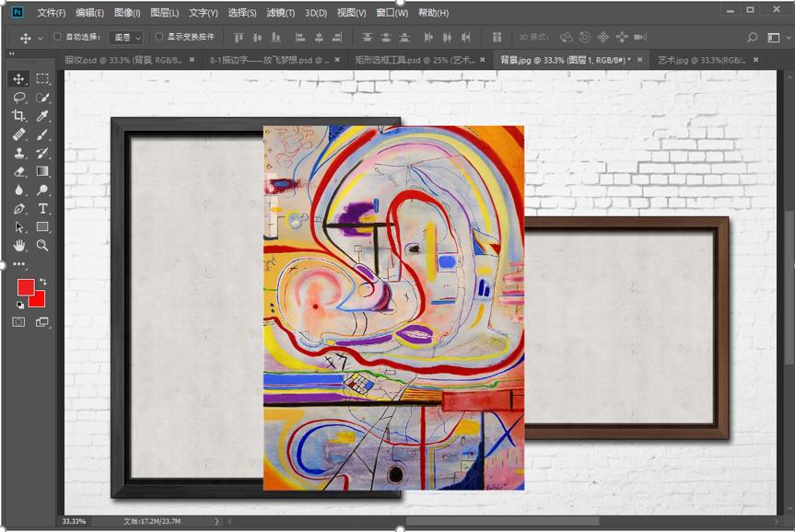The width and height of the screenshot is (795, 532).
Task: Tick the 显示变换控件 checkbox
Action: tap(159, 38)
